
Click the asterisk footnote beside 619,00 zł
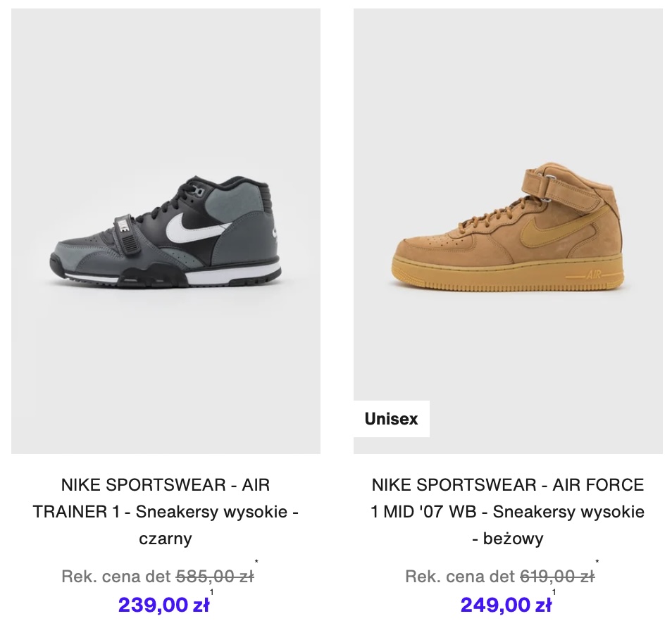coord(597,561)
